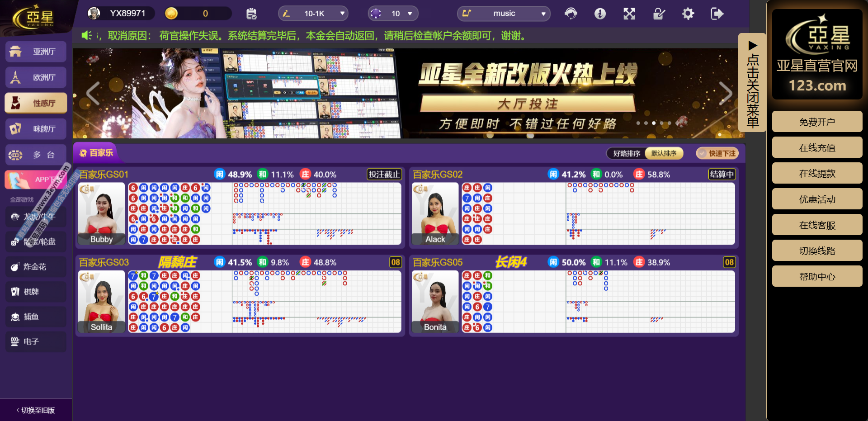The height and width of the screenshot is (421, 868).
Task: Click the edit pencil icon in the top bar
Action: [x=659, y=14]
